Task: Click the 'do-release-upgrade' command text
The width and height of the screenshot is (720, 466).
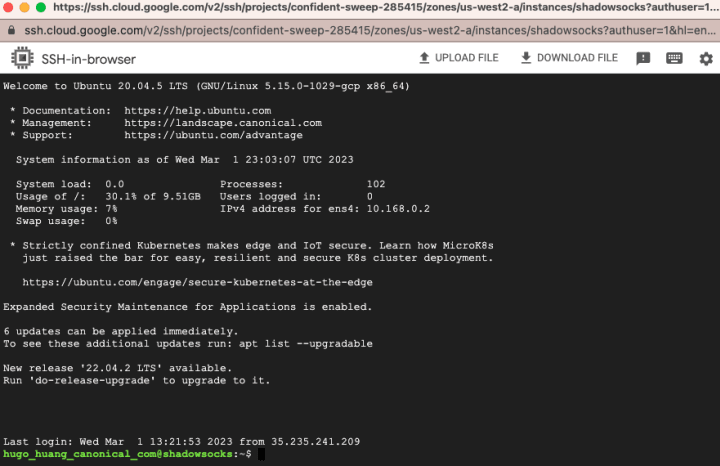Action: click(92, 381)
